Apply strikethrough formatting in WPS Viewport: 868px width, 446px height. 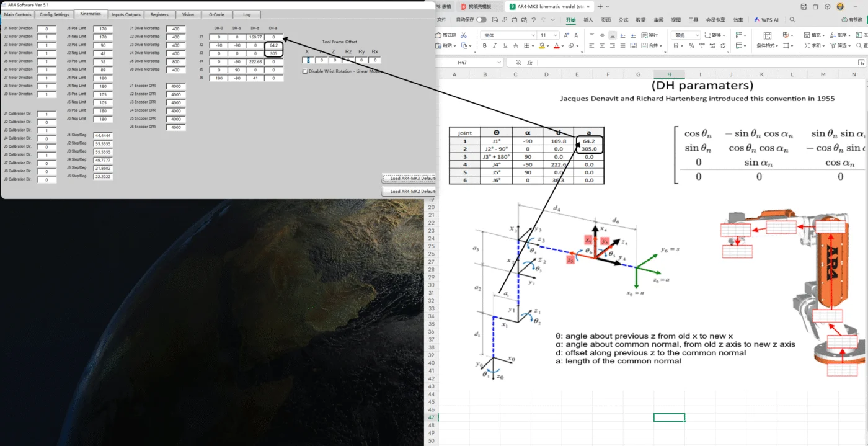pos(516,45)
